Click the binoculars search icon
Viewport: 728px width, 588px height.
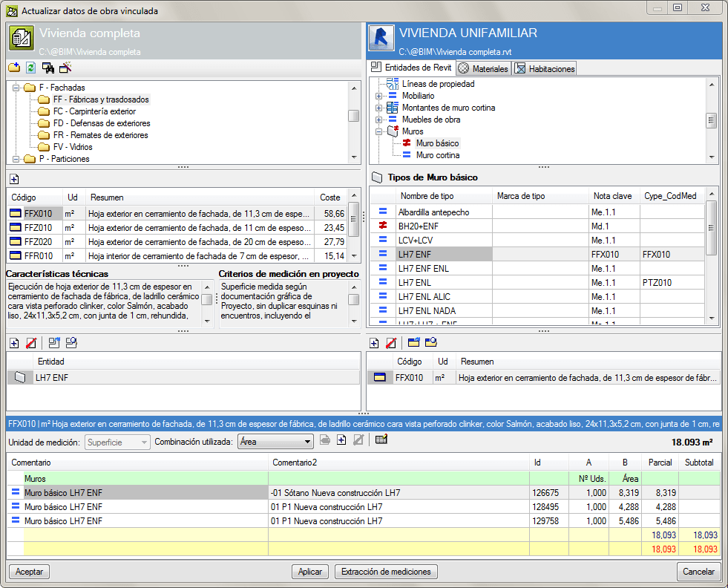48,68
